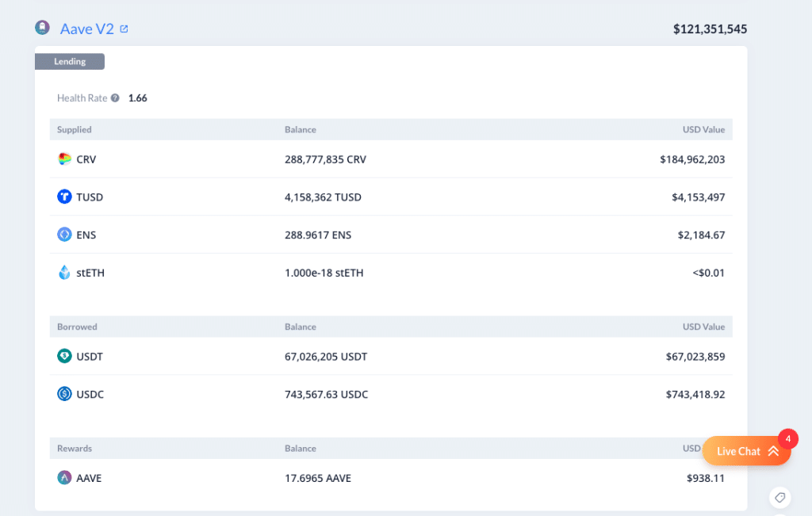This screenshot has width=812, height=516.
Task: Click the stETH token icon
Action: [64, 272]
